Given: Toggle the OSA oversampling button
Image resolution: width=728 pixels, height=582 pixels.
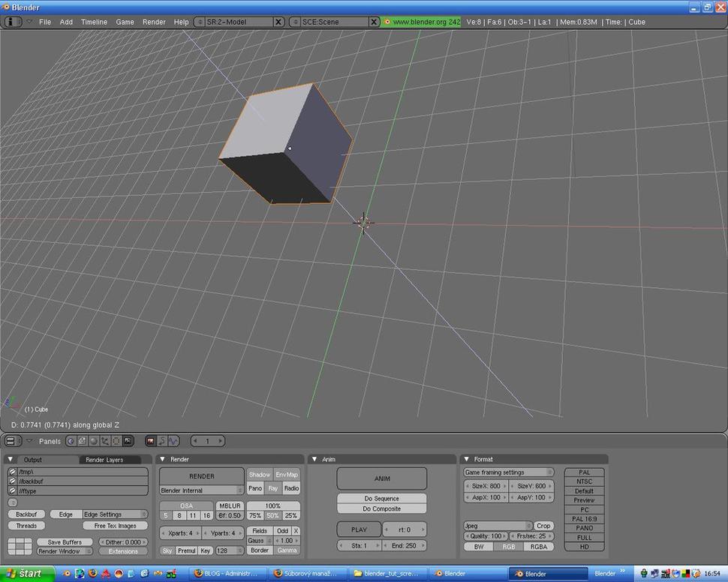Looking at the screenshot, I should tap(186, 505).
